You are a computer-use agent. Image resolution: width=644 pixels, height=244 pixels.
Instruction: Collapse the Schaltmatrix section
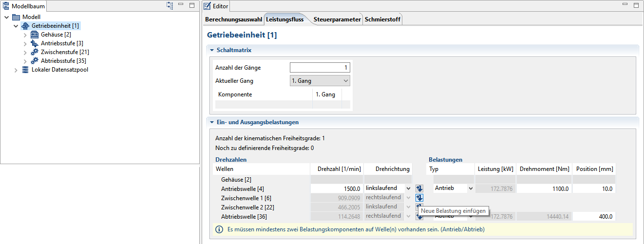tap(212, 50)
